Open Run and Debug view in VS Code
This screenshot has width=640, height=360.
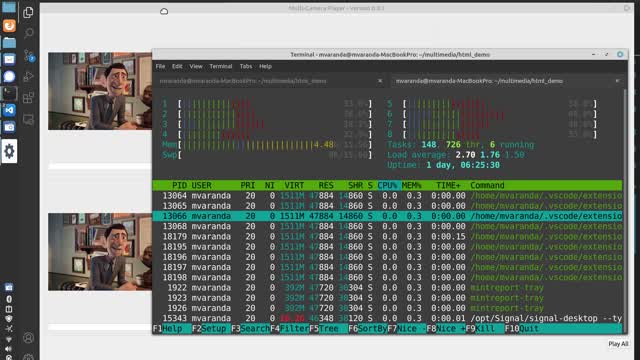[x=29, y=76]
